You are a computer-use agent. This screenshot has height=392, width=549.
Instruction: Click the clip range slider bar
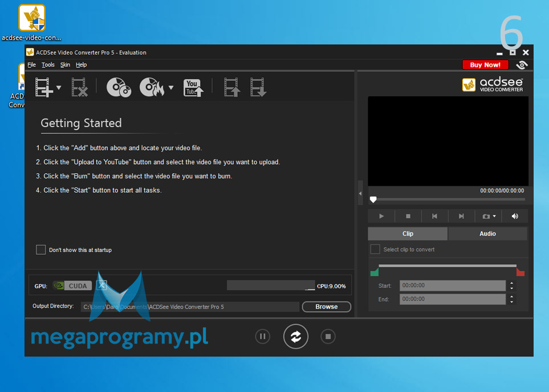(448, 266)
